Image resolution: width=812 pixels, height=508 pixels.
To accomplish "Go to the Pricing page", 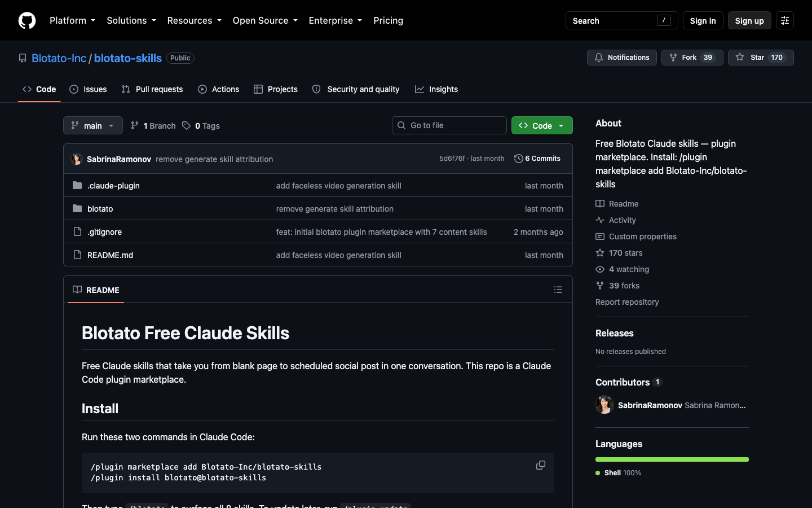I will coord(388,20).
